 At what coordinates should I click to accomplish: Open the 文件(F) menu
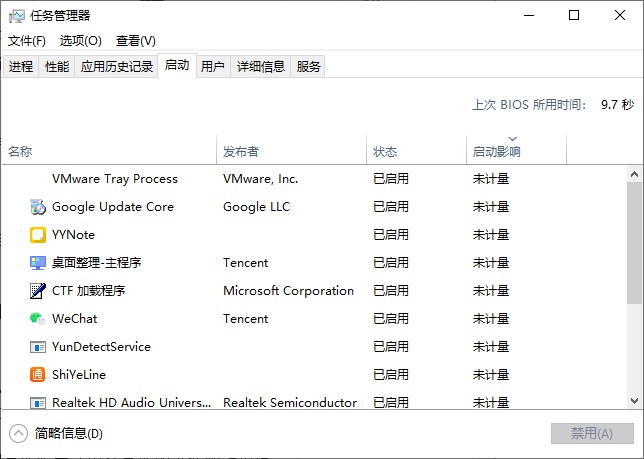pyautogui.click(x=27, y=41)
